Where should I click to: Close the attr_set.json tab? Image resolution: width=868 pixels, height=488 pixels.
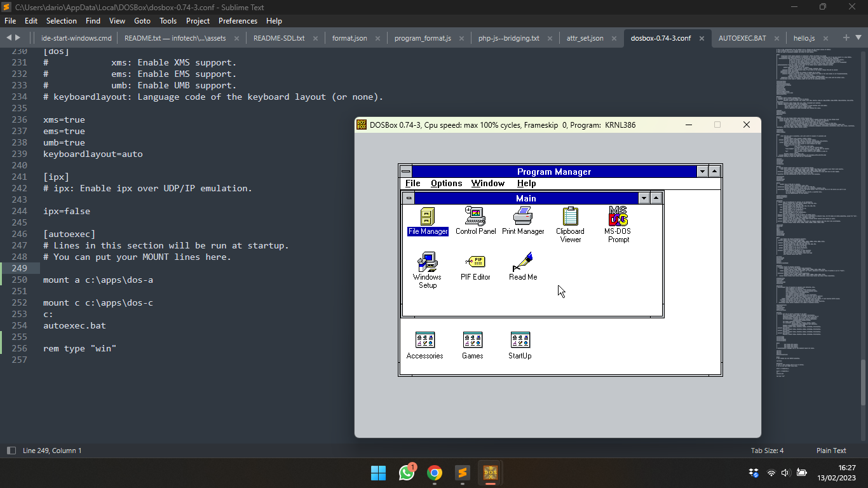[x=614, y=38]
